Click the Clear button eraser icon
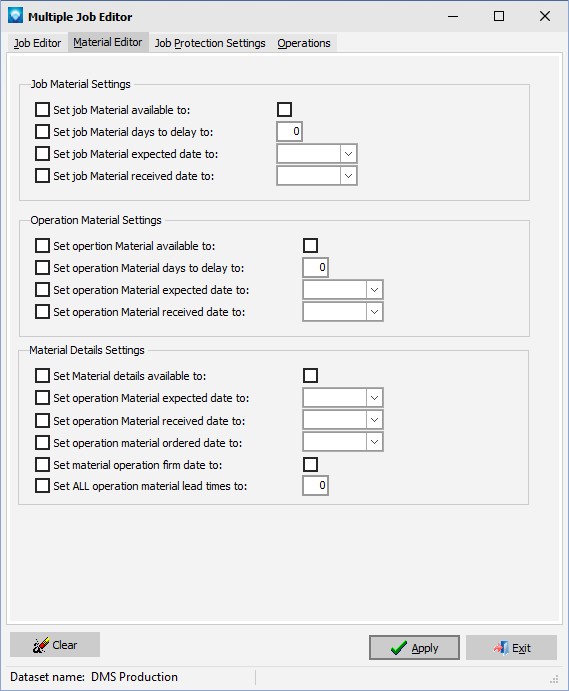Screen dimensions: 569x691 41,645
